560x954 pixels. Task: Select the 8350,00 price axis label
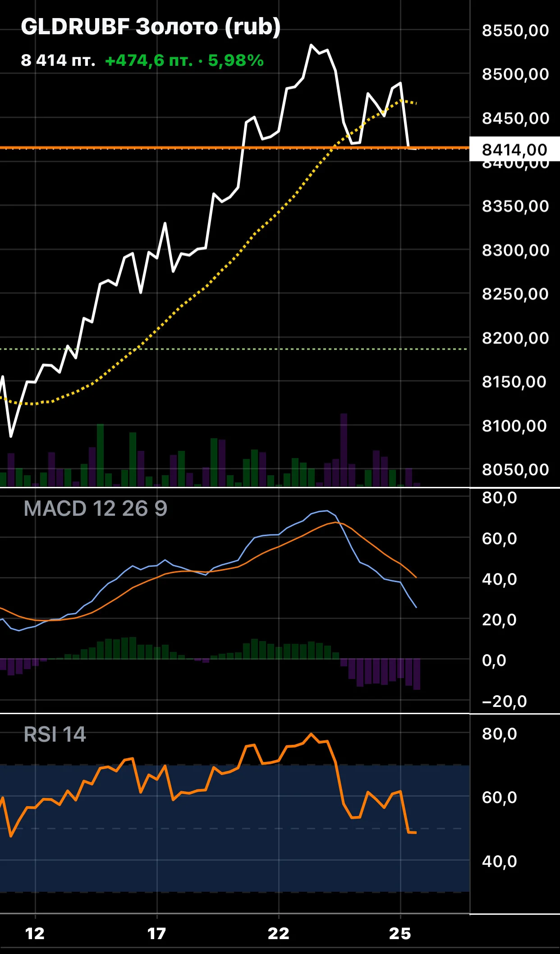(515, 206)
